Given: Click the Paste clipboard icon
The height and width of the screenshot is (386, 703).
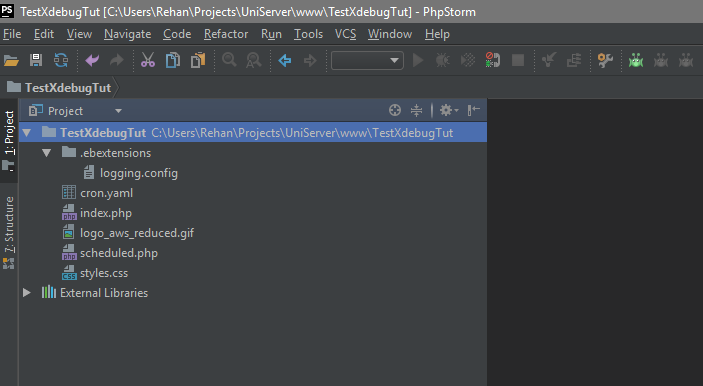Looking at the screenshot, I should click(x=198, y=60).
